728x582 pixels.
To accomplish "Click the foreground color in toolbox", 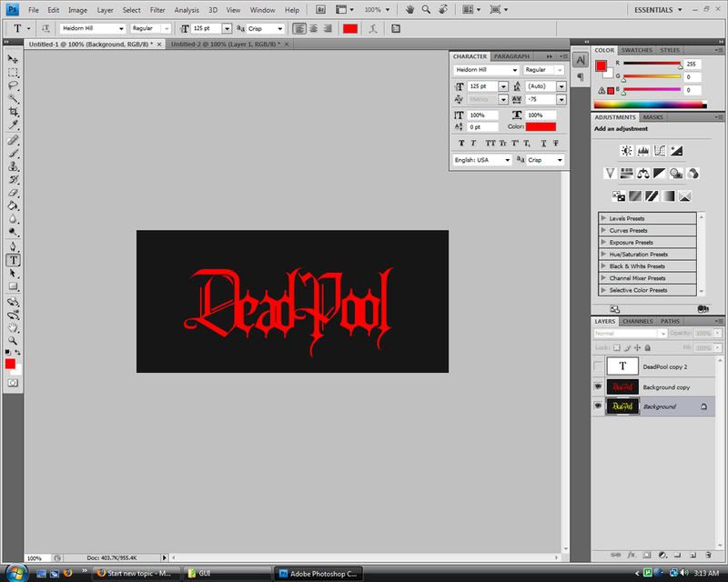I will [10, 365].
